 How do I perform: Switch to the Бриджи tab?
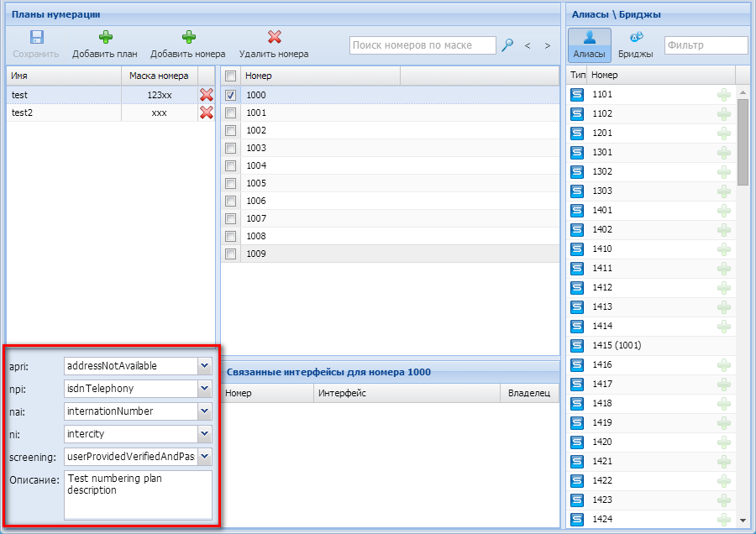coord(636,44)
